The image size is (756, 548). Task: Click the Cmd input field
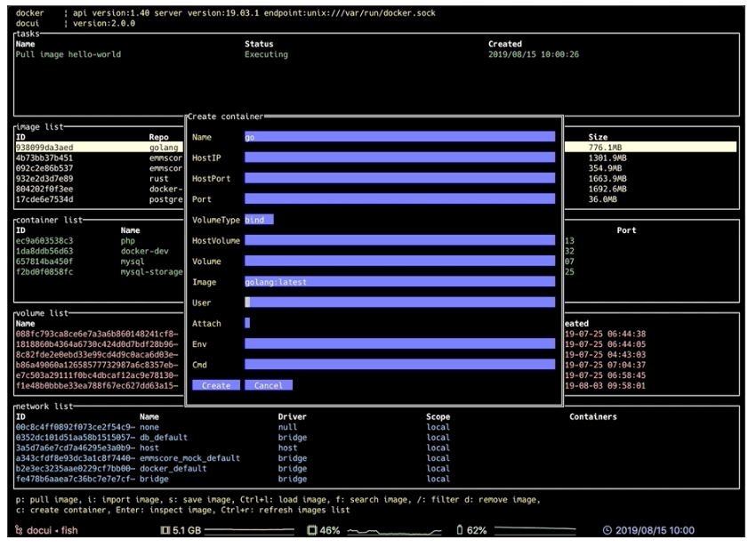(399, 364)
